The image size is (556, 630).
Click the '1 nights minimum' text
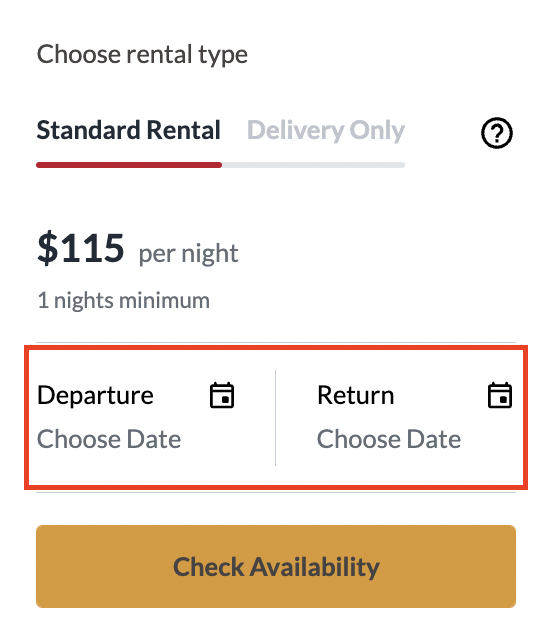tap(123, 301)
